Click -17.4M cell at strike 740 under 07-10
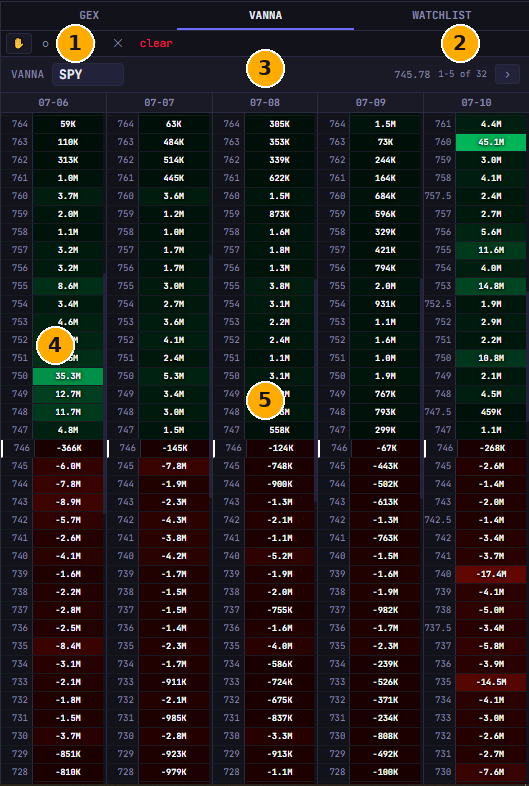The height and width of the screenshot is (786, 529). (x=491, y=574)
